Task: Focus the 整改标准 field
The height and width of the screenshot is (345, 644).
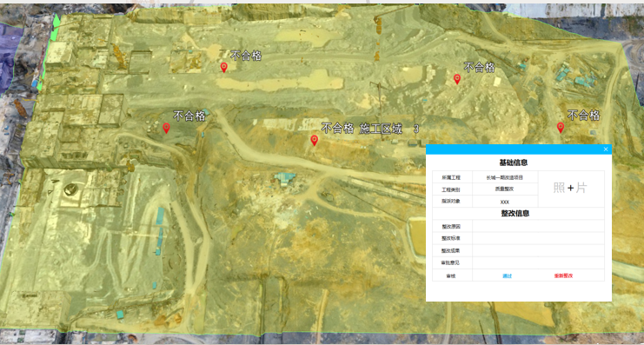Action: click(538, 238)
